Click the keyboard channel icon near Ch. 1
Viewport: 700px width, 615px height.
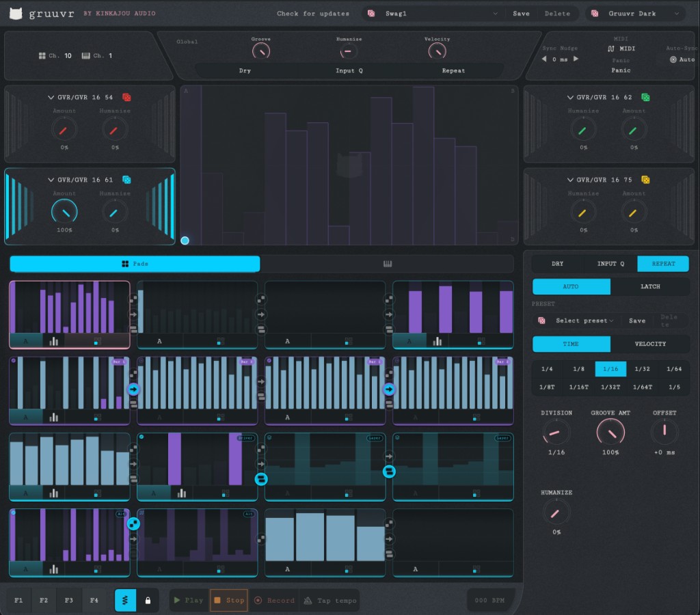point(85,56)
